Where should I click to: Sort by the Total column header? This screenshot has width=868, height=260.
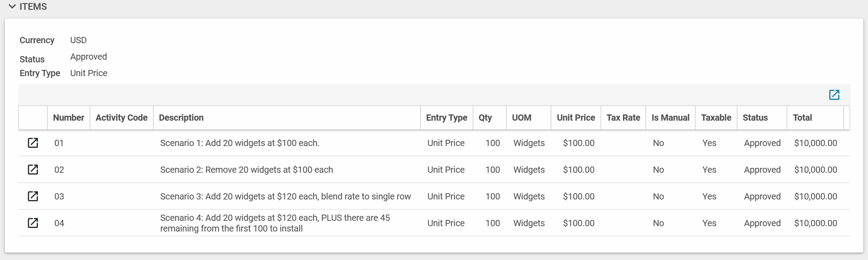(802, 118)
